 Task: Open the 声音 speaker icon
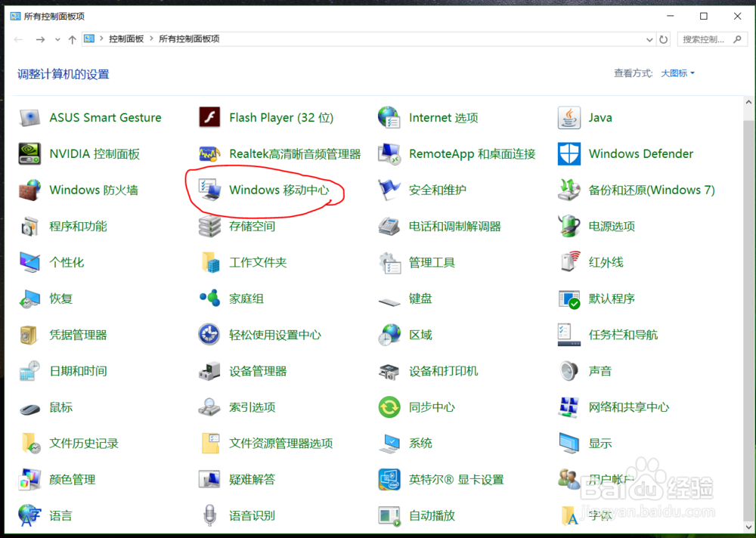tap(569, 371)
